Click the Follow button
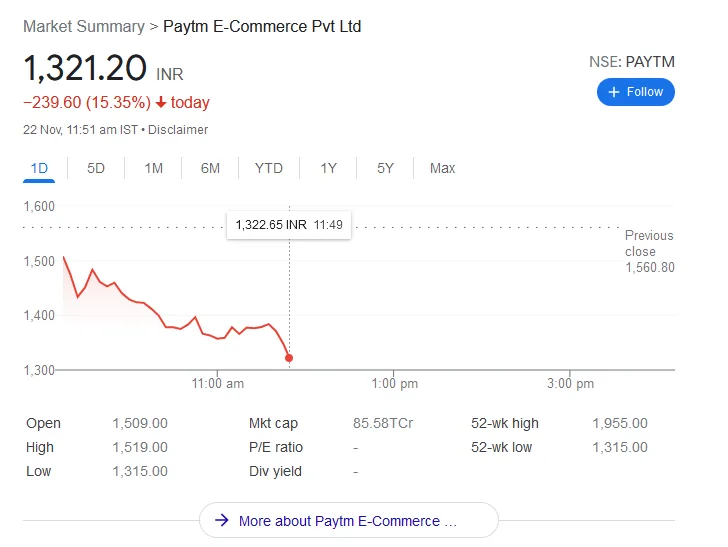Screen dimensions: 728x547 pos(636,92)
